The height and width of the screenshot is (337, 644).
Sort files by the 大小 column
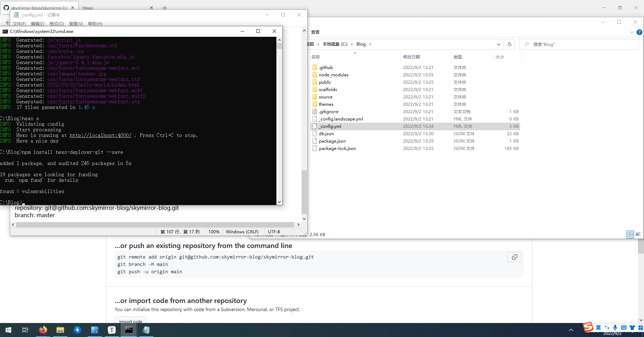(507, 57)
